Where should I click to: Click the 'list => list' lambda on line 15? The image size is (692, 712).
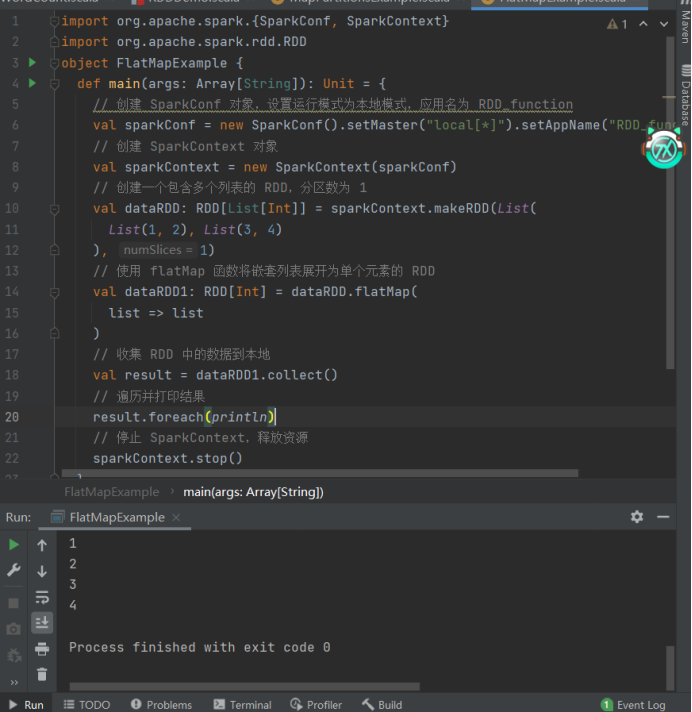tap(156, 313)
